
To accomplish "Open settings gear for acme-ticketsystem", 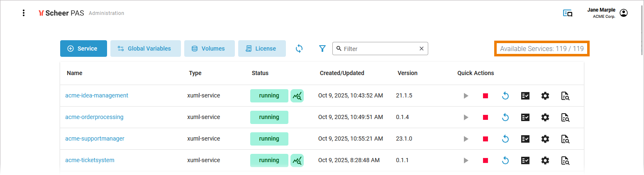I will tap(545, 160).
